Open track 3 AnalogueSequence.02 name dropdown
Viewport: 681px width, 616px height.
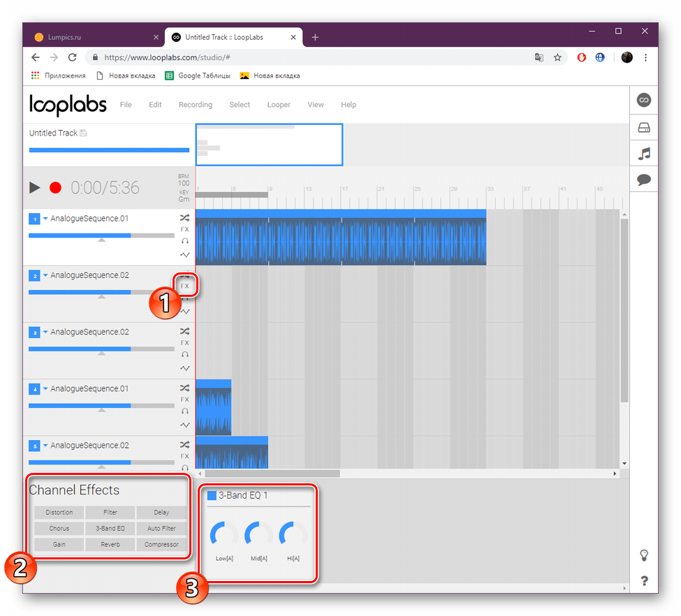[44, 332]
